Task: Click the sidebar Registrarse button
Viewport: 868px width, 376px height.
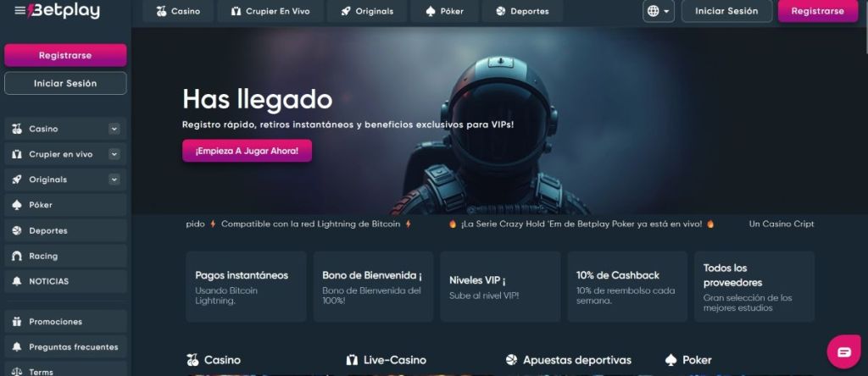Action: (x=65, y=55)
